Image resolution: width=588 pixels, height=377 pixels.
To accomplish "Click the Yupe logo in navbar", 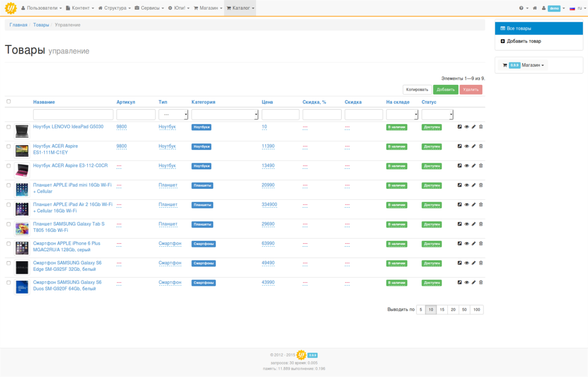I will click(x=10, y=8).
